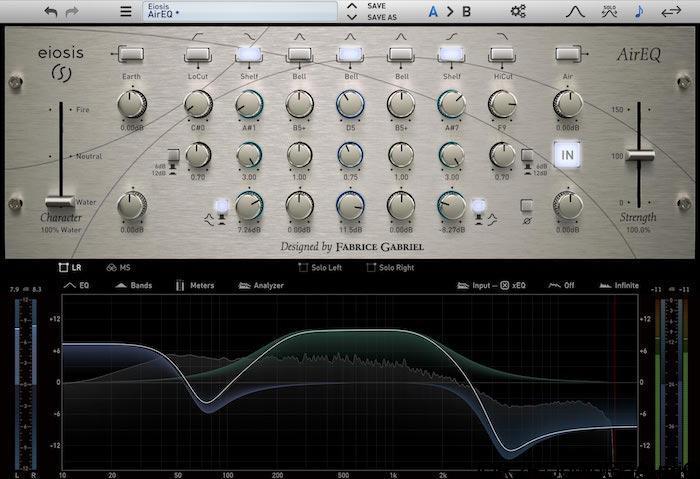Screen dimensions: 700x479
Task: Toggle the IN bypass button
Action: [568, 154]
